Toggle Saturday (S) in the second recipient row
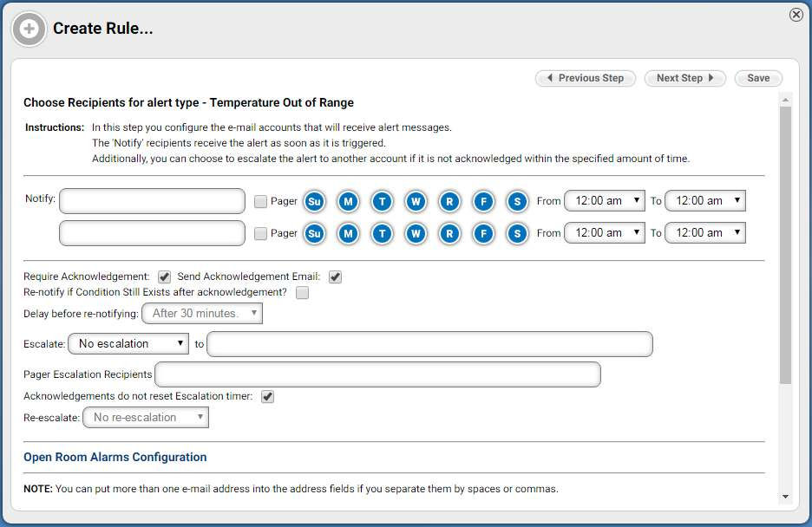 pyautogui.click(x=517, y=233)
